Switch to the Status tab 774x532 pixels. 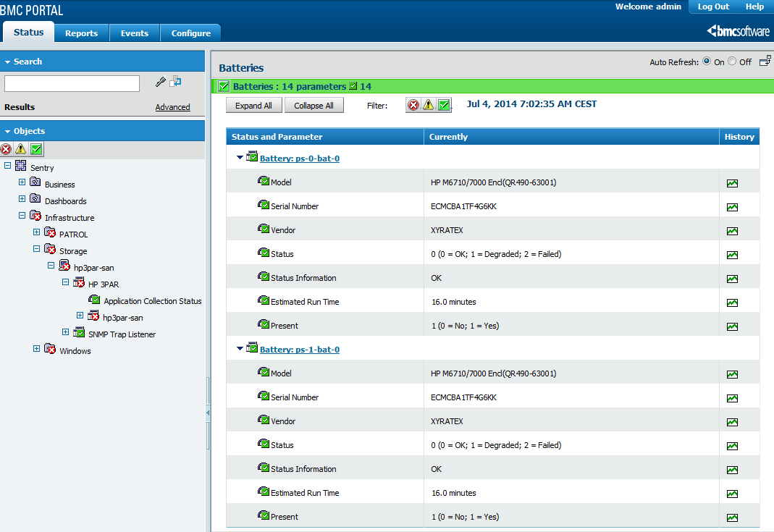(x=29, y=32)
